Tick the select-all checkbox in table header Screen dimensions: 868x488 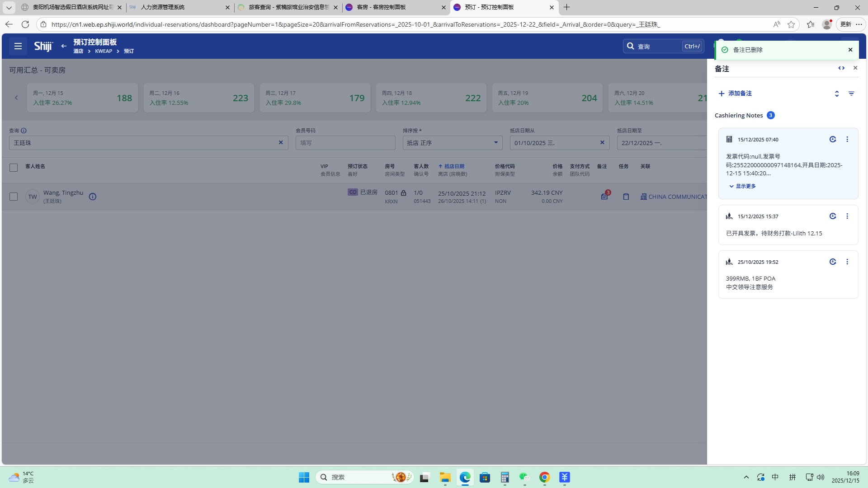[x=14, y=168]
